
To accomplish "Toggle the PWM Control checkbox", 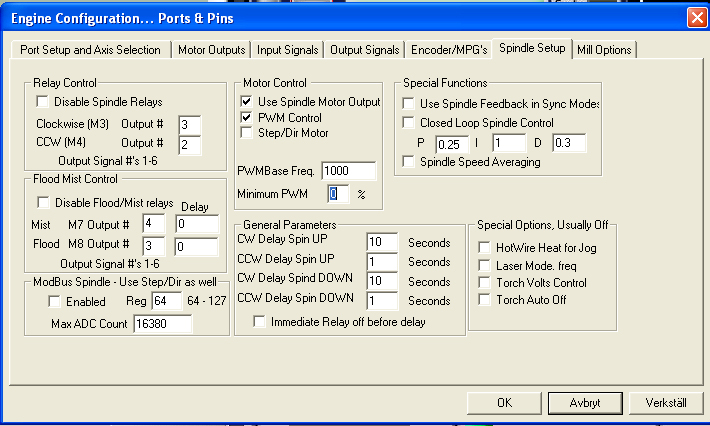I will tap(247, 117).
